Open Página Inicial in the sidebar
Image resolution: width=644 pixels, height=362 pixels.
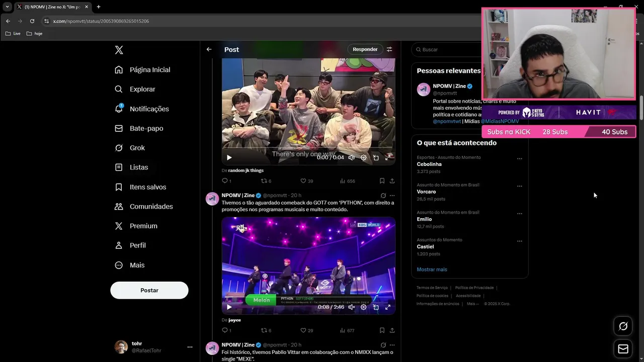(142, 69)
